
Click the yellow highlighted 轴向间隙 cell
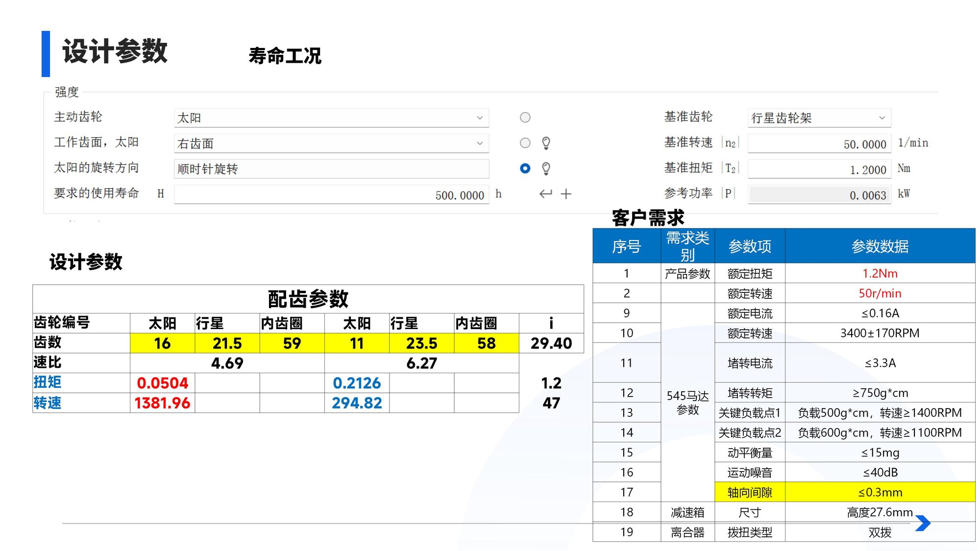750,492
